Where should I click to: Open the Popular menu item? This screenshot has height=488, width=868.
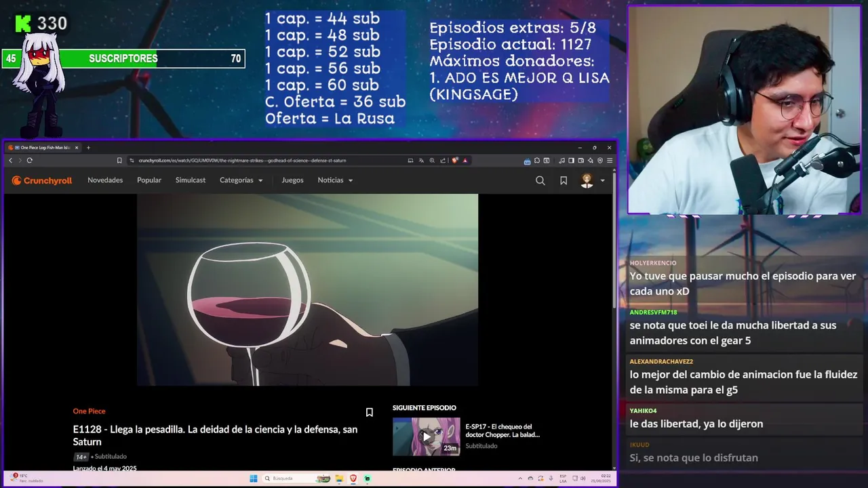[149, 180]
